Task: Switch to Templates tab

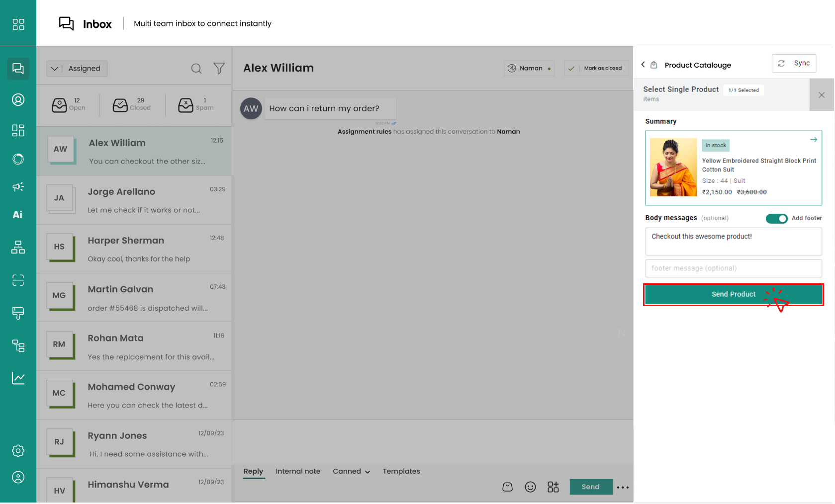Action: (x=401, y=471)
